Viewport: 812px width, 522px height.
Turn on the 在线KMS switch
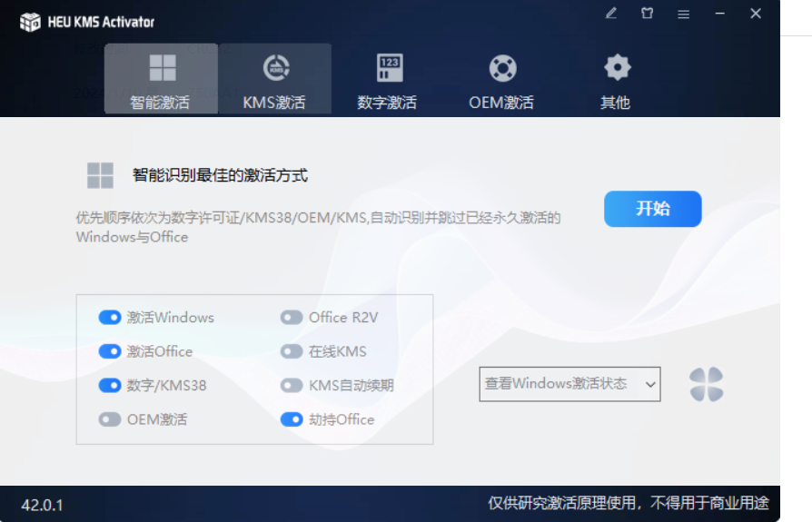click(292, 351)
